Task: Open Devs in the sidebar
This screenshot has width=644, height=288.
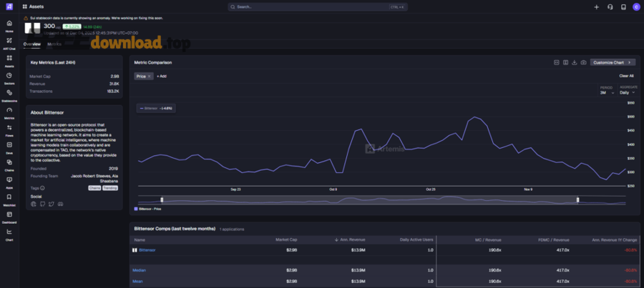Action: point(9,148)
